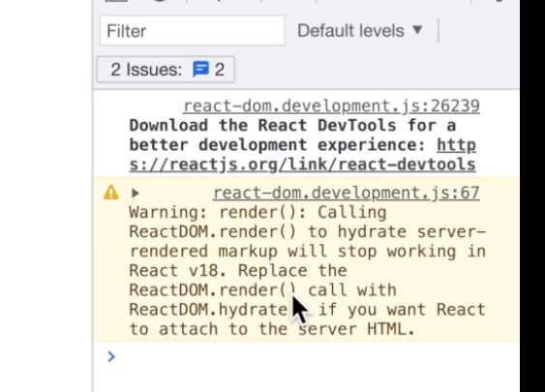545x392 pixels.
Task: Expand the warning message stack trace triangle
Action: (x=136, y=193)
